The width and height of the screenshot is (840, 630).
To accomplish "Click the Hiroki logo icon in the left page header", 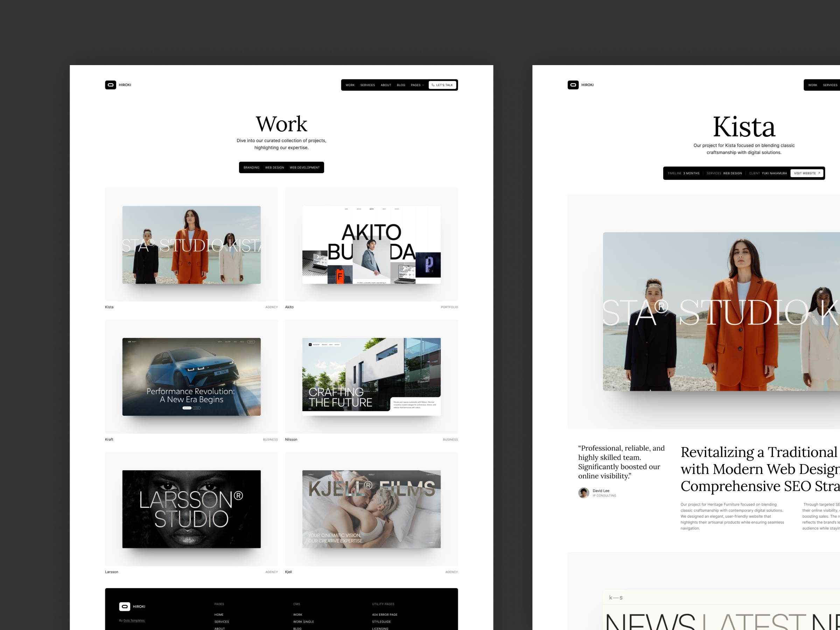I will click(111, 85).
